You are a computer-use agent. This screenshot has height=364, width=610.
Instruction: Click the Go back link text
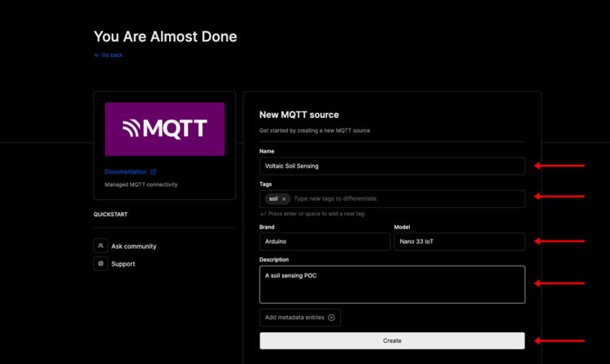click(112, 55)
